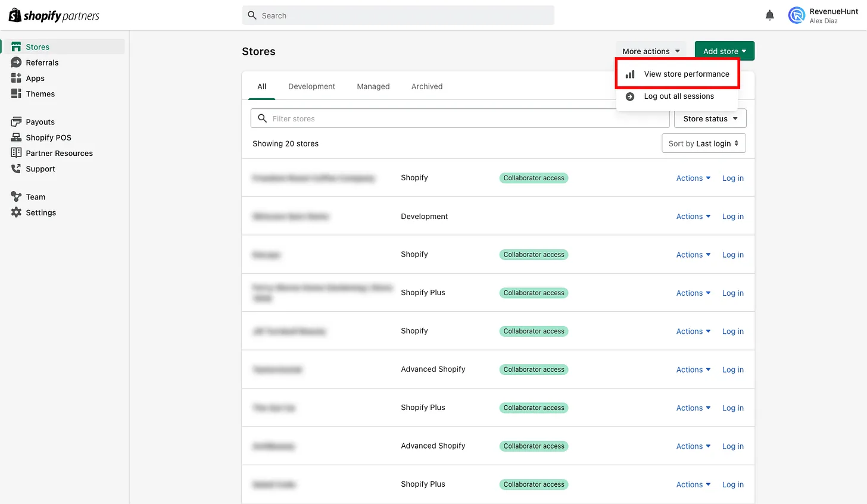Open the More actions dropdown
The image size is (867, 504).
[651, 51]
